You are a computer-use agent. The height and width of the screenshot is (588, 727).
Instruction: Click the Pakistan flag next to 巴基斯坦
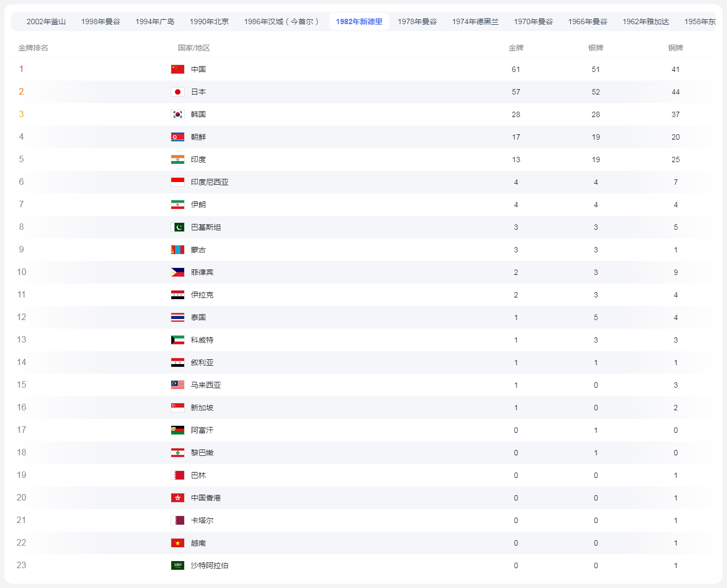point(178,227)
